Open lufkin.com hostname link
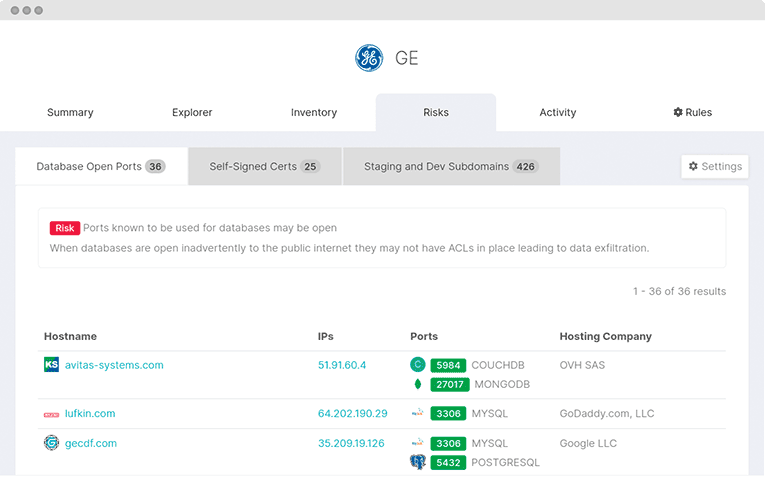The image size is (765, 484). (x=90, y=413)
